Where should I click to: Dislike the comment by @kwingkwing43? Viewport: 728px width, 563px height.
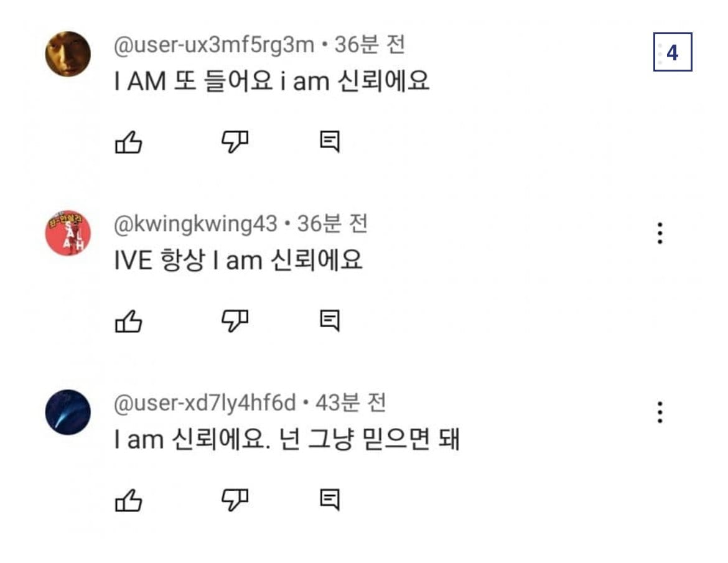click(235, 321)
